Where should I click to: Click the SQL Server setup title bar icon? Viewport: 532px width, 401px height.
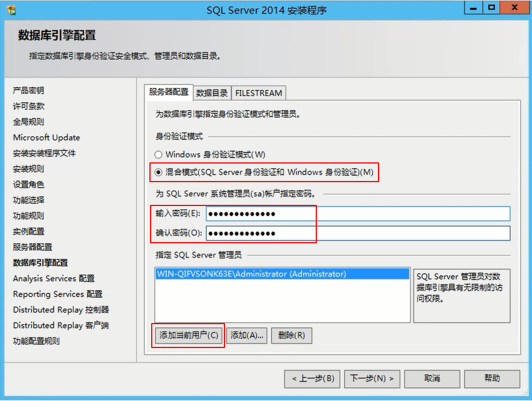pyautogui.click(x=11, y=10)
